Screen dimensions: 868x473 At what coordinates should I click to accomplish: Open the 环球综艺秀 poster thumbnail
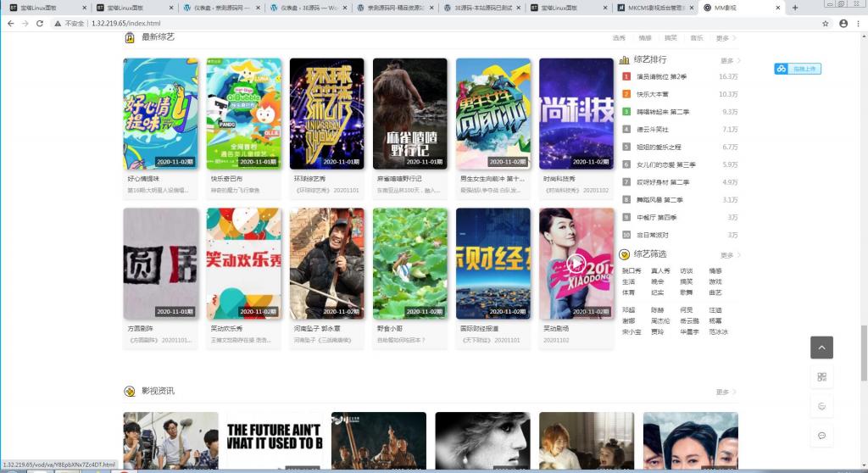[x=326, y=114]
